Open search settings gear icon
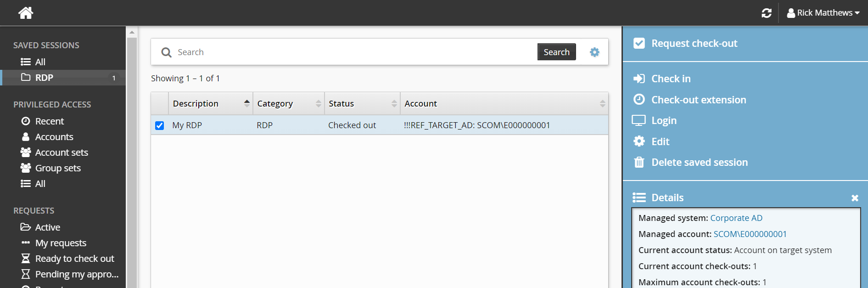Image resolution: width=868 pixels, height=288 pixels. click(594, 52)
